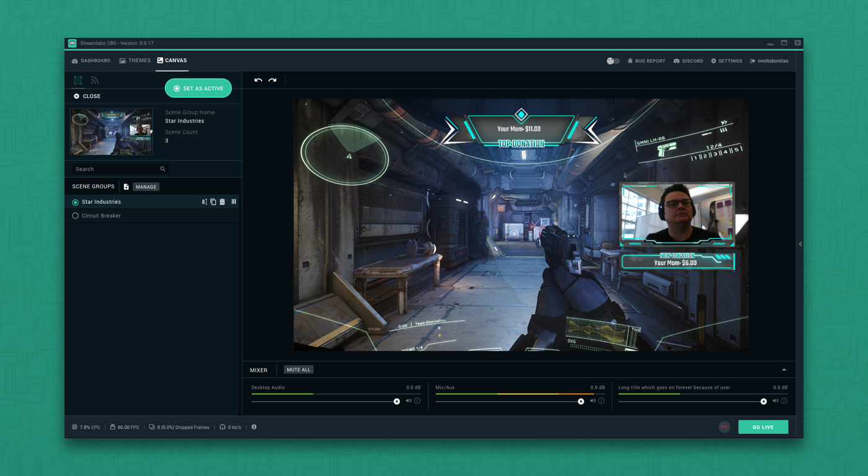This screenshot has height=476, width=868.
Task: Click the Scene Count value 3
Action: coord(167,141)
